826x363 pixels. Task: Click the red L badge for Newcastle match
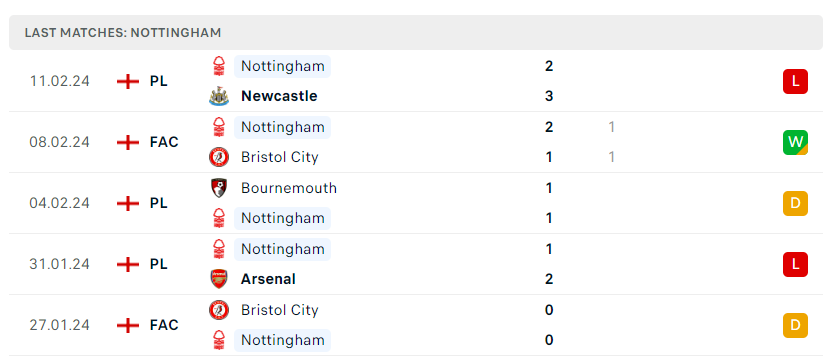[795, 82]
